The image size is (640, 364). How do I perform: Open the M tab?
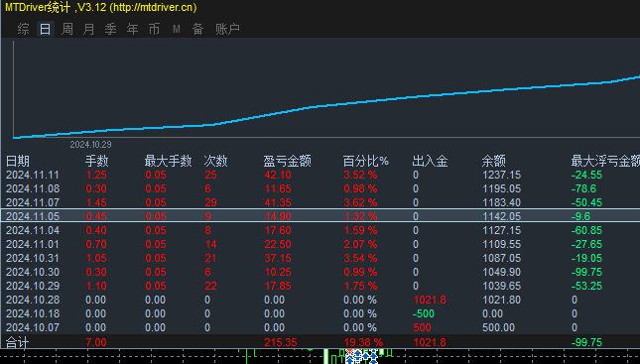(x=177, y=29)
